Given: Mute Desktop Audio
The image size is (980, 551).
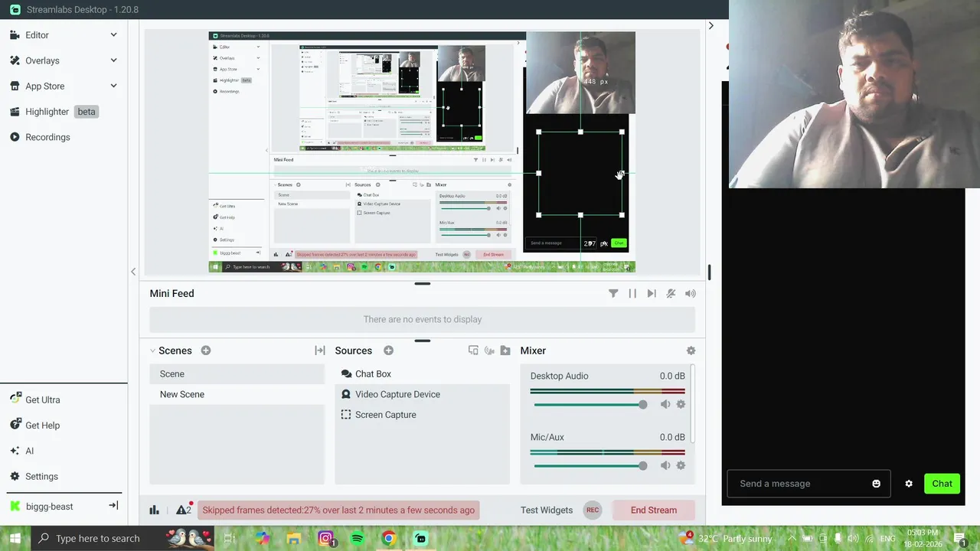Looking at the screenshot, I should (665, 404).
